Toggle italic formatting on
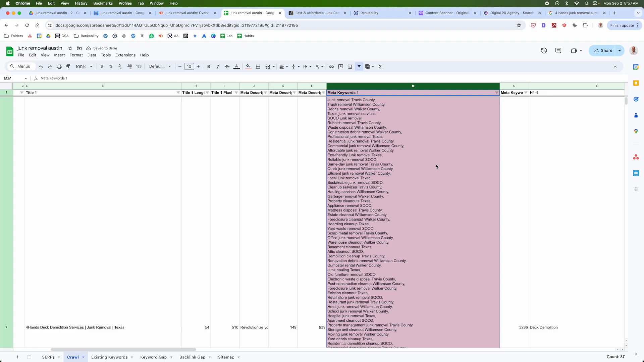 coord(218,67)
